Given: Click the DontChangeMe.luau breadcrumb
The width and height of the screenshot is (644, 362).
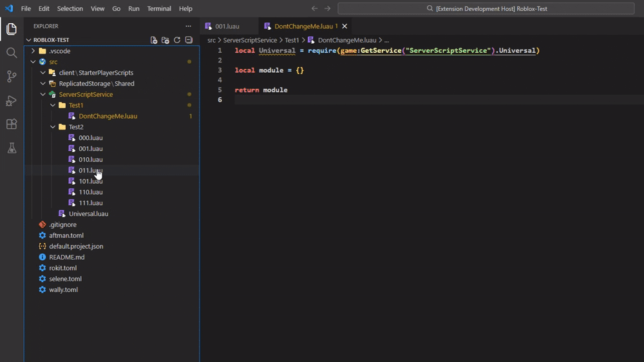Looking at the screenshot, I should point(347,40).
